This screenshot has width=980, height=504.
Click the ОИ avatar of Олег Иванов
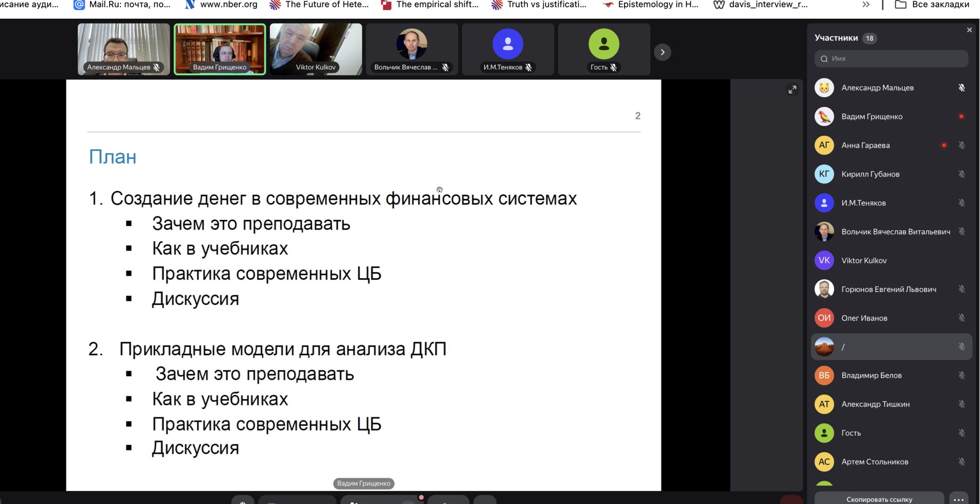[824, 318]
